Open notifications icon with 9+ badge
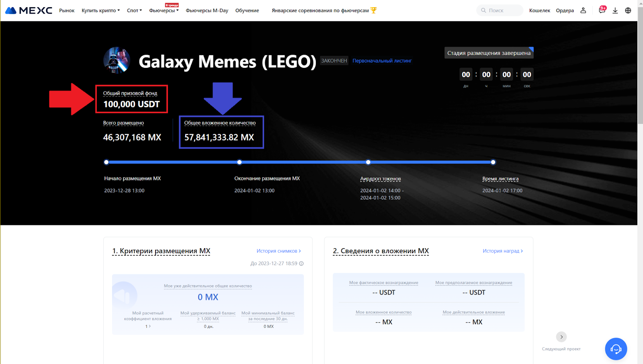Viewport: 643px width, 364px height. (602, 10)
